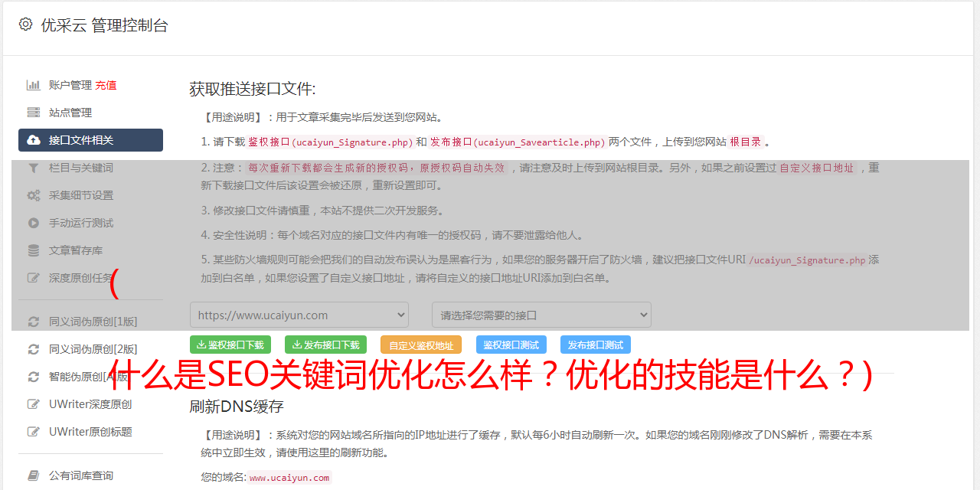Click the blue 鉴权接口测试 button

tap(511, 345)
